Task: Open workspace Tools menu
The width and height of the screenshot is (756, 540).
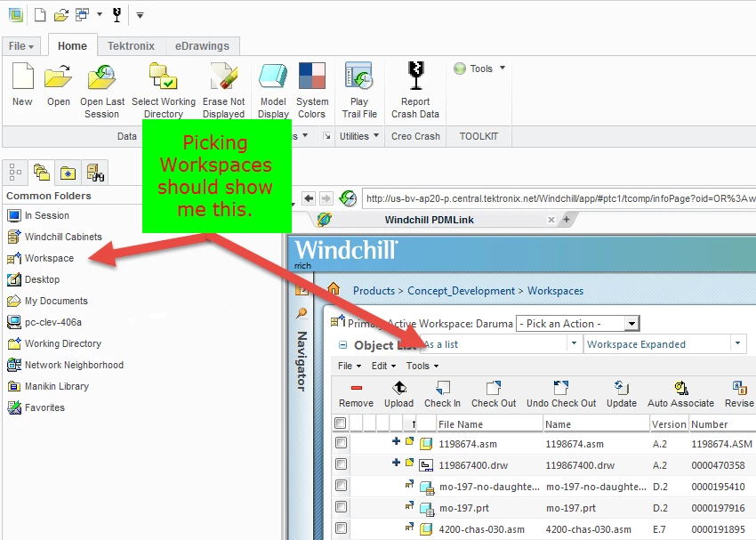Action: pyautogui.click(x=422, y=366)
